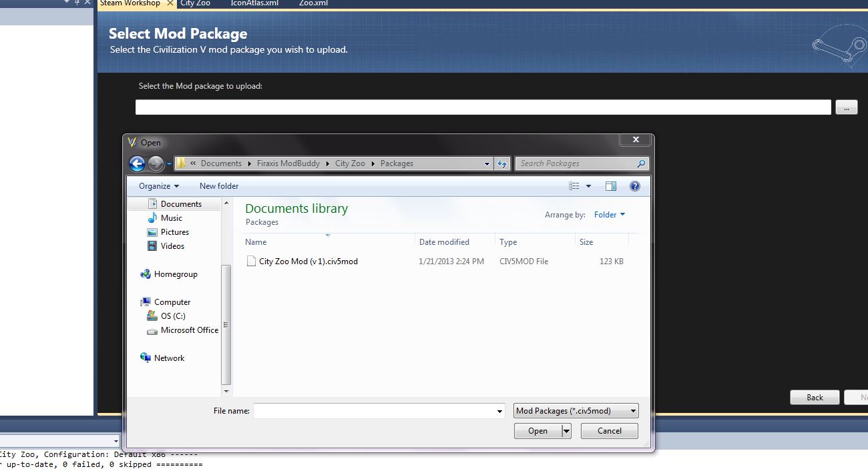This screenshot has width=868, height=475.
Task: Click the Microsoft Office drive icon
Action: pos(153,330)
